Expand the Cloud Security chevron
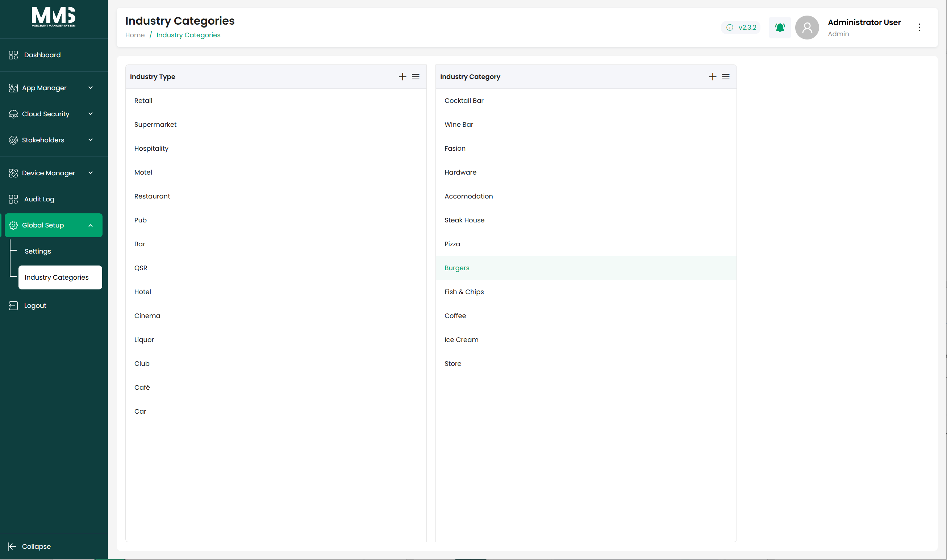The image size is (947, 560). click(x=91, y=114)
